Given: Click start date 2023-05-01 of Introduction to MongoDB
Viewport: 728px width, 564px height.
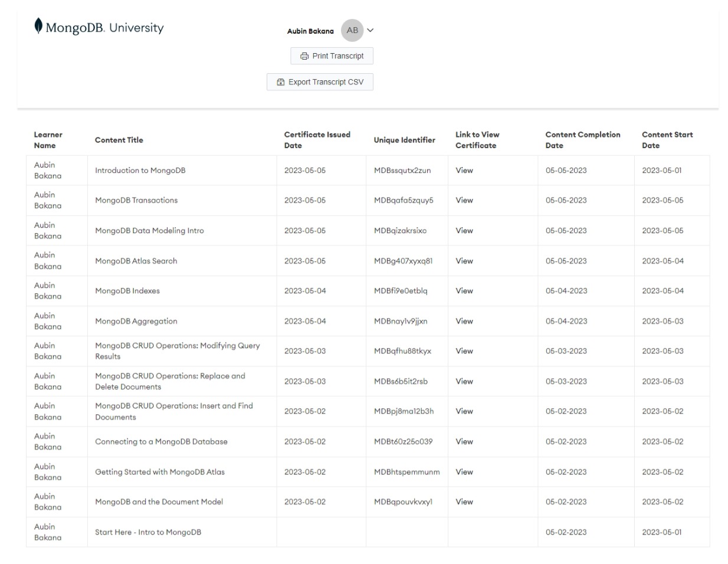Looking at the screenshot, I should coord(662,170).
